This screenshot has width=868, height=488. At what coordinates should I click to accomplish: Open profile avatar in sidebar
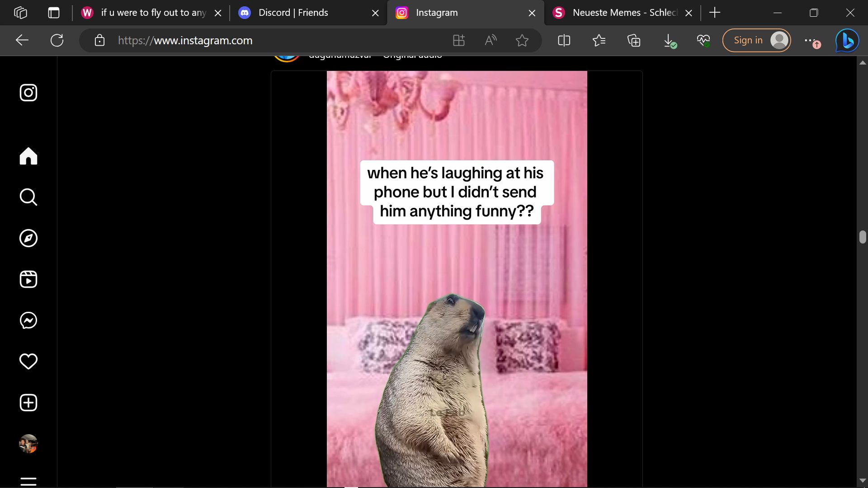[x=28, y=444]
